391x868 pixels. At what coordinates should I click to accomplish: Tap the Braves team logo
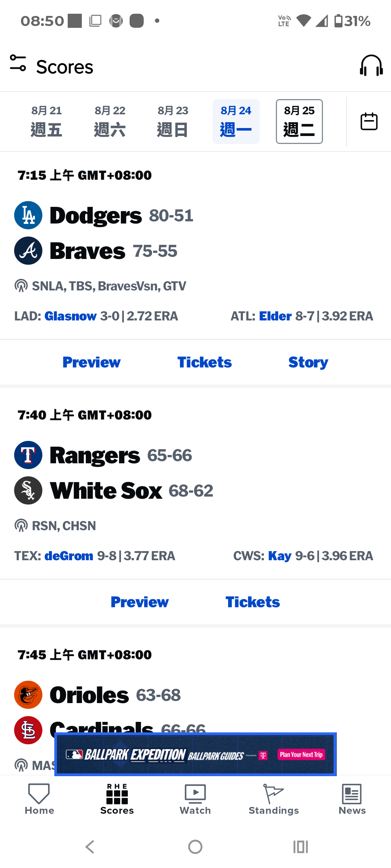[x=28, y=251]
